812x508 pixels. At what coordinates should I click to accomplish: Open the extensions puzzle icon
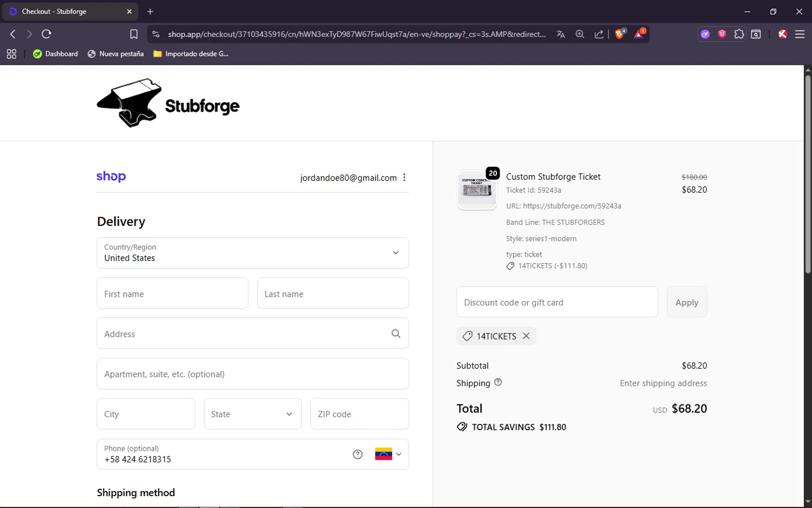[739, 34]
